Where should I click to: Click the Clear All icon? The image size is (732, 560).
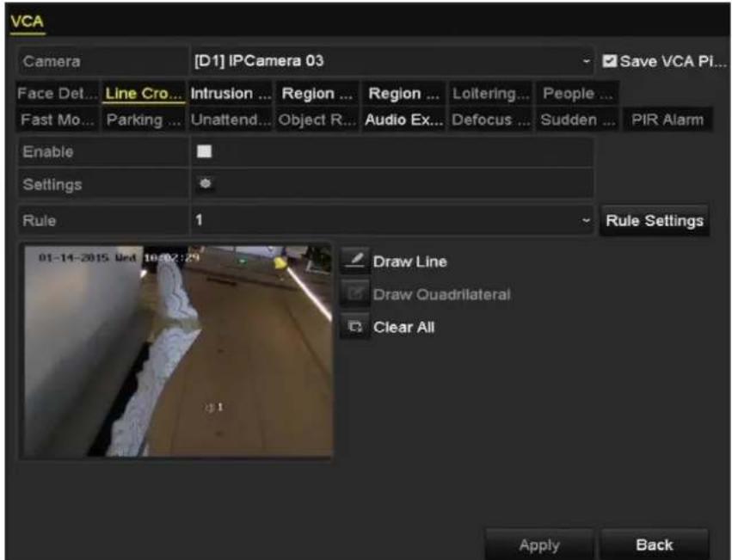point(354,327)
